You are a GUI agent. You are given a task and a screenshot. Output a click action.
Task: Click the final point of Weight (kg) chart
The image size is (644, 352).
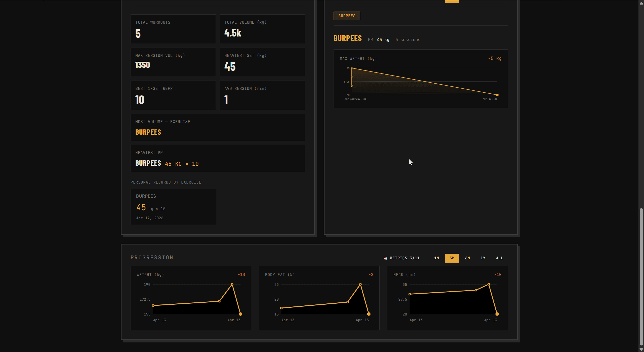[x=240, y=314]
